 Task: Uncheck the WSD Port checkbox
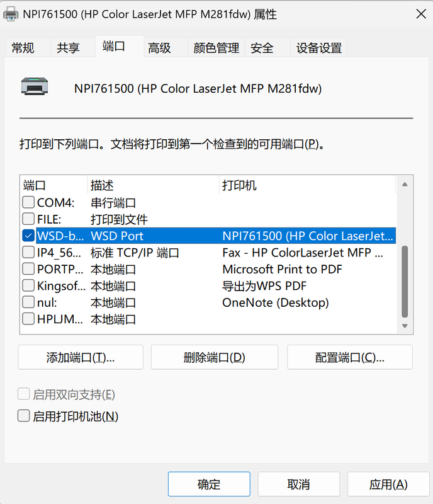[28, 236]
